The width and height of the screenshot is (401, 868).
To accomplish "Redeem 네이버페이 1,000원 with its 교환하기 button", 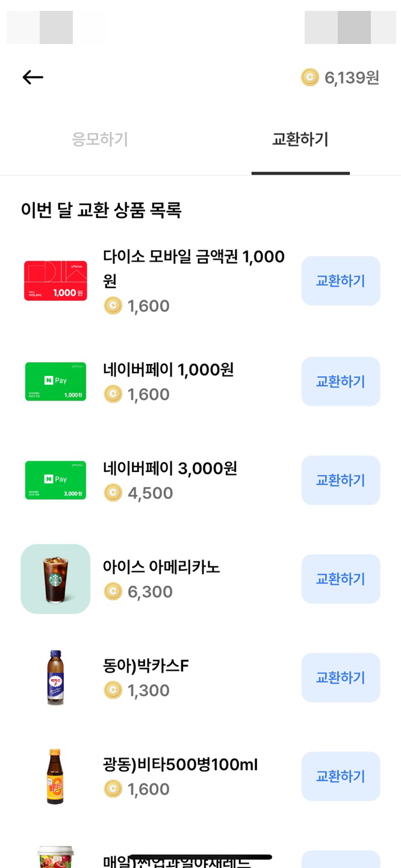I will pos(341,381).
